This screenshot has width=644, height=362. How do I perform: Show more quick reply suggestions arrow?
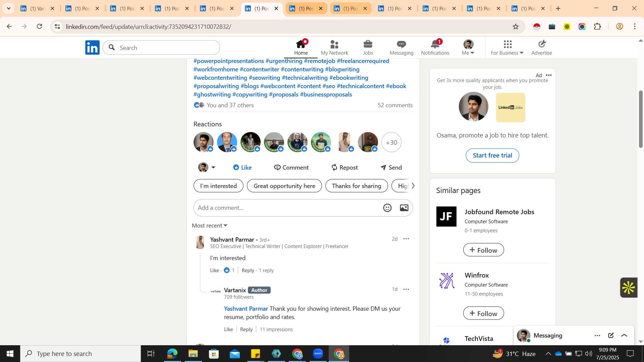tap(413, 186)
